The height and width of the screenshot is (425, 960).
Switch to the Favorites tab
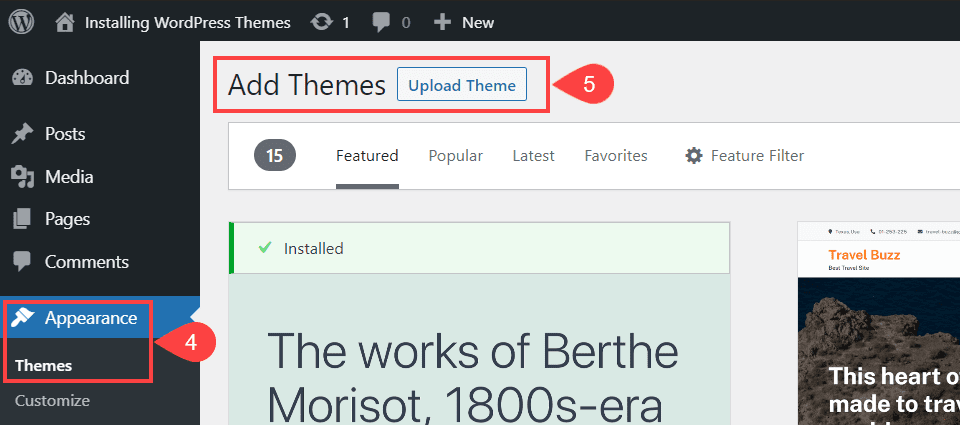[x=616, y=156]
